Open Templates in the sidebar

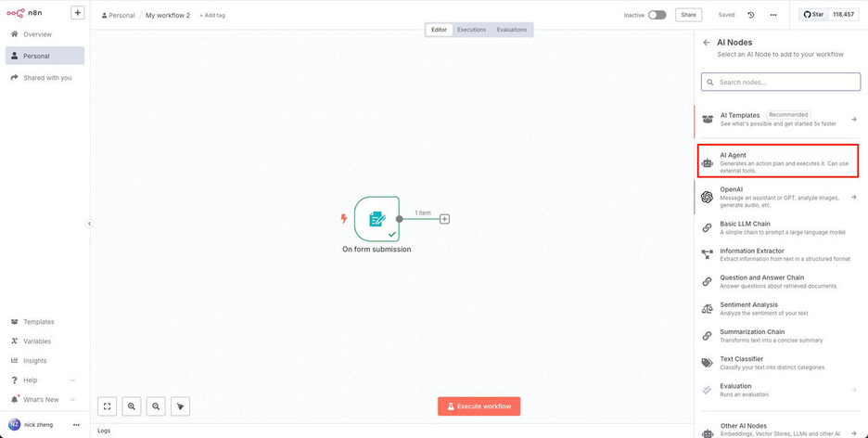(38, 322)
